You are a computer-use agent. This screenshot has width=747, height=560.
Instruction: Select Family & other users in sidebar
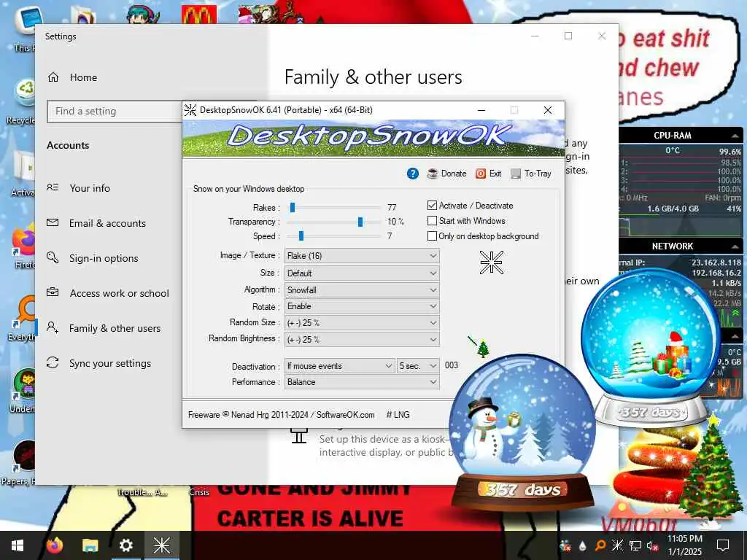pyautogui.click(x=115, y=328)
